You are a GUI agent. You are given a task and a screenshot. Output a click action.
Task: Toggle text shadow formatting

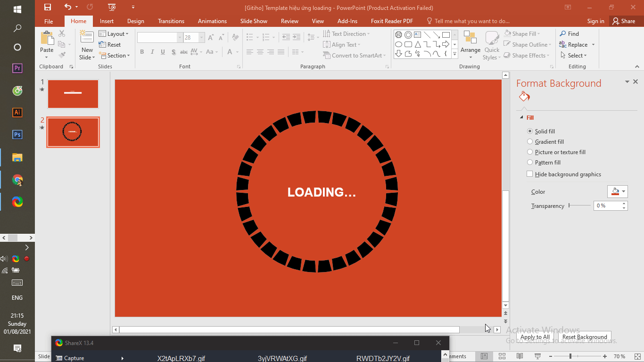click(x=173, y=52)
